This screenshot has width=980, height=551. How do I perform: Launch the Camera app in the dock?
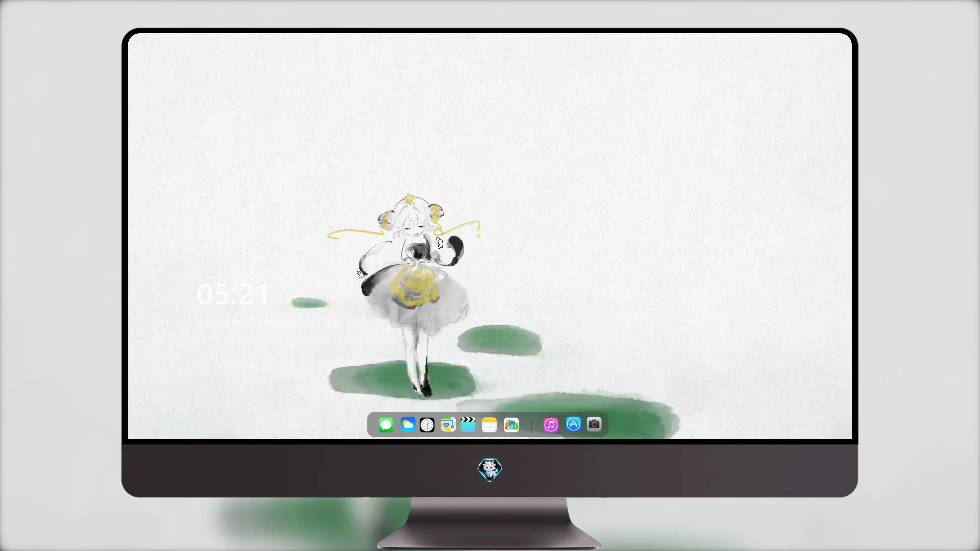coord(594,424)
